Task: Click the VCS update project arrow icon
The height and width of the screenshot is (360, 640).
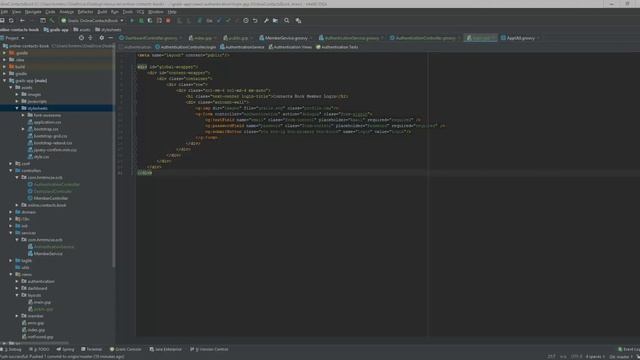Action: 219,20
